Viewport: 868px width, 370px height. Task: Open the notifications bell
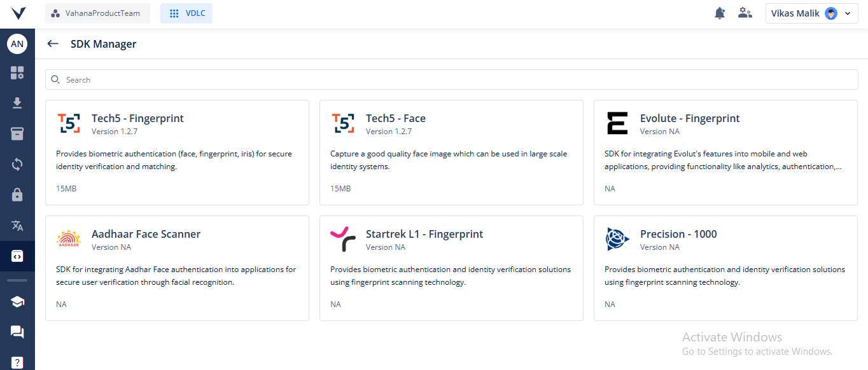(x=720, y=13)
